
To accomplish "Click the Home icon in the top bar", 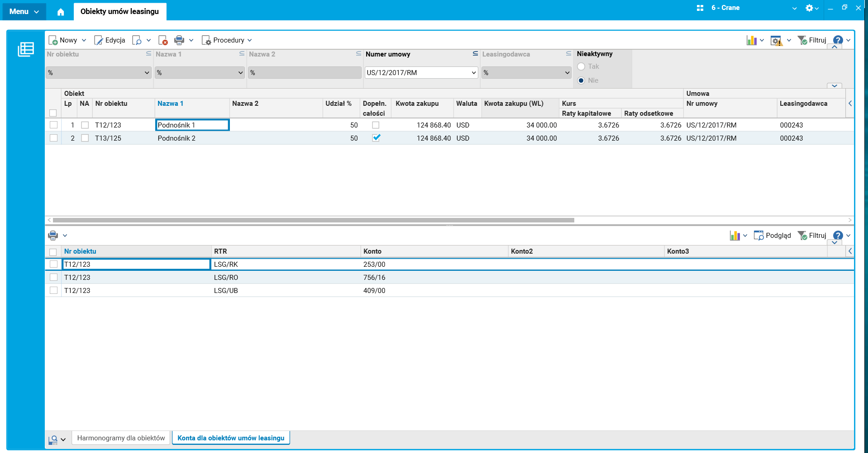I will [x=61, y=12].
